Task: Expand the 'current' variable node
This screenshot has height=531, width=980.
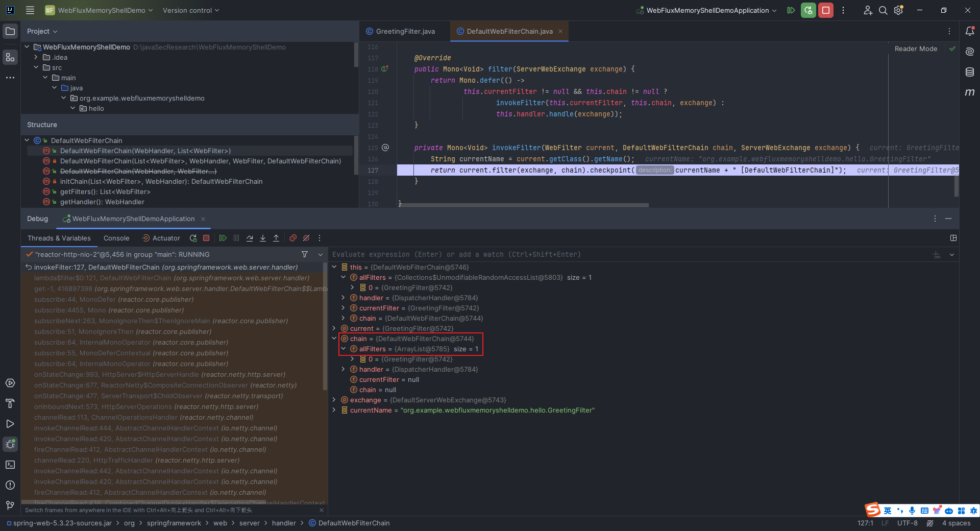Action: (x=334, y=328)
